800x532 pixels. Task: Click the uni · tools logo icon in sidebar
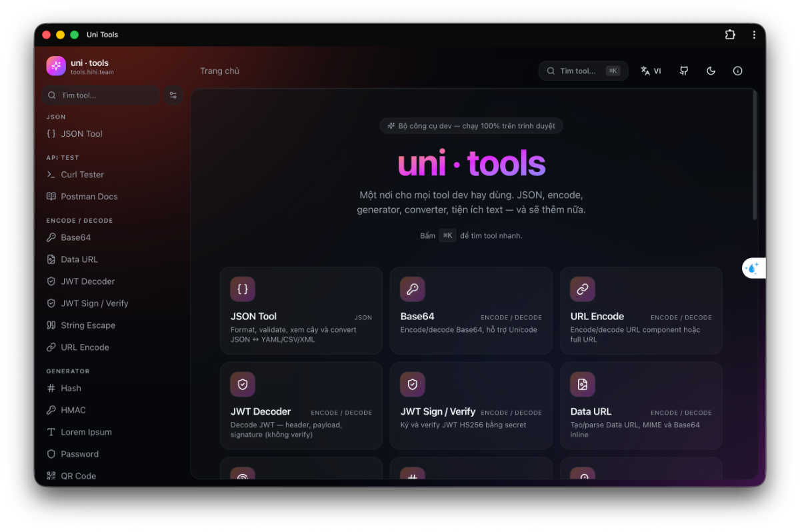point(56,66)
